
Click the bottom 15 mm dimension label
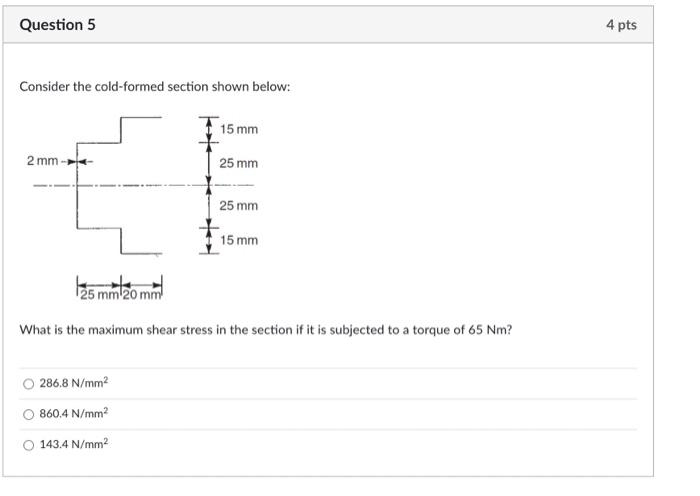pos(239,240)
